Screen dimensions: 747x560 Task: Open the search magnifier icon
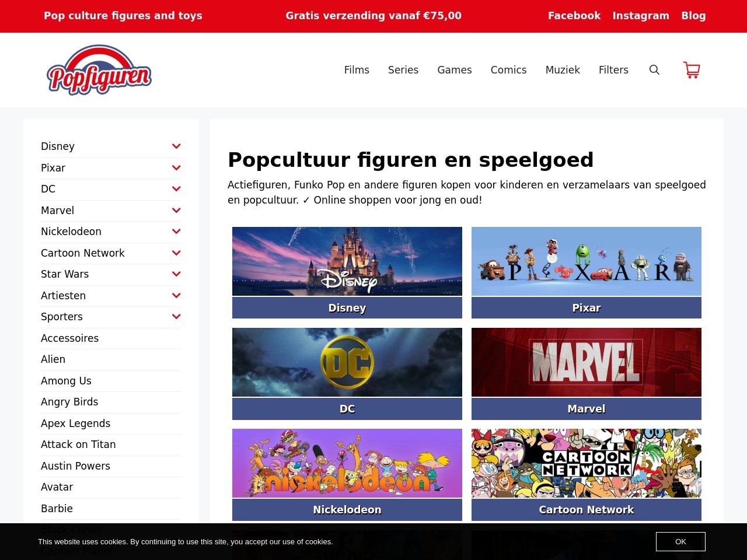click(654, 70)
